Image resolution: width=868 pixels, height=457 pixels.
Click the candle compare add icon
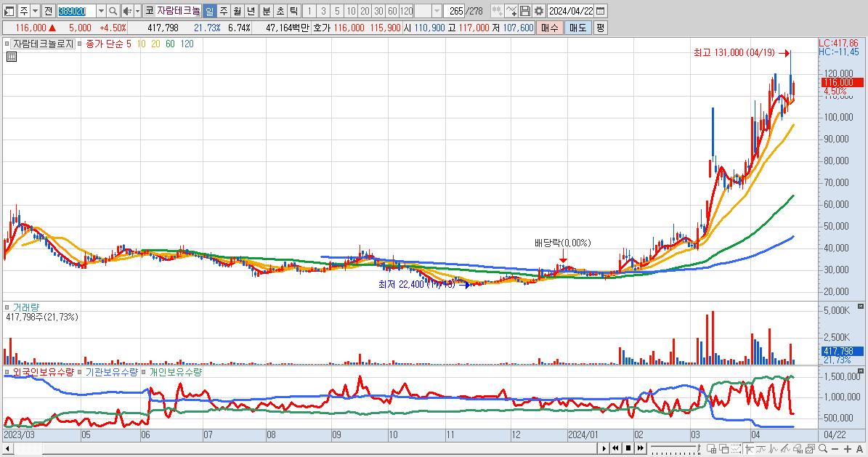497,11
